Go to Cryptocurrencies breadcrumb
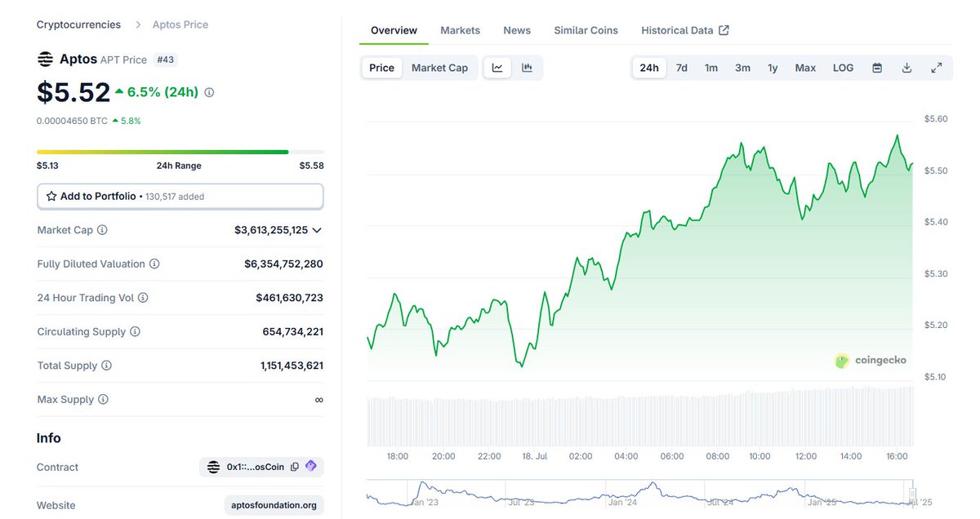This screenshot has width=980, height=519. 78,24
